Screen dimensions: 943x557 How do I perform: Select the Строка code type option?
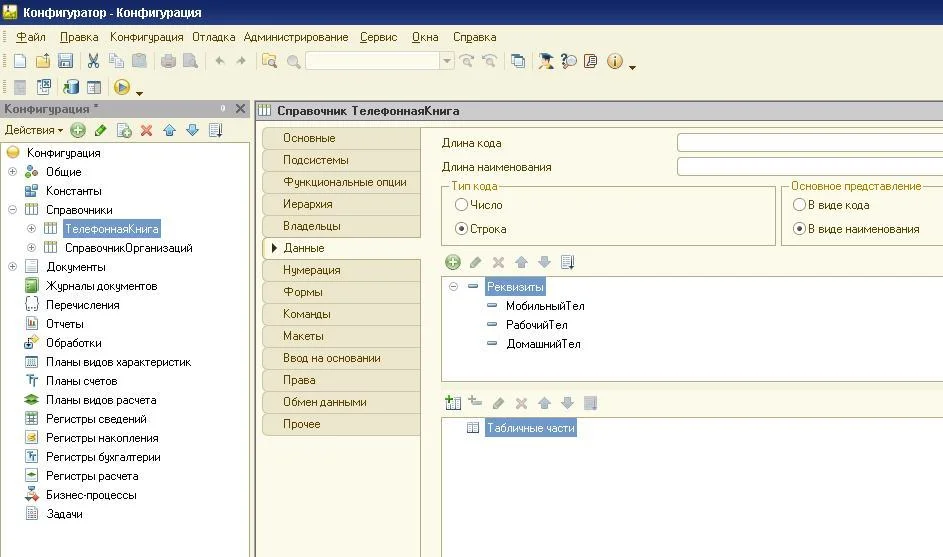pos(461,229)
